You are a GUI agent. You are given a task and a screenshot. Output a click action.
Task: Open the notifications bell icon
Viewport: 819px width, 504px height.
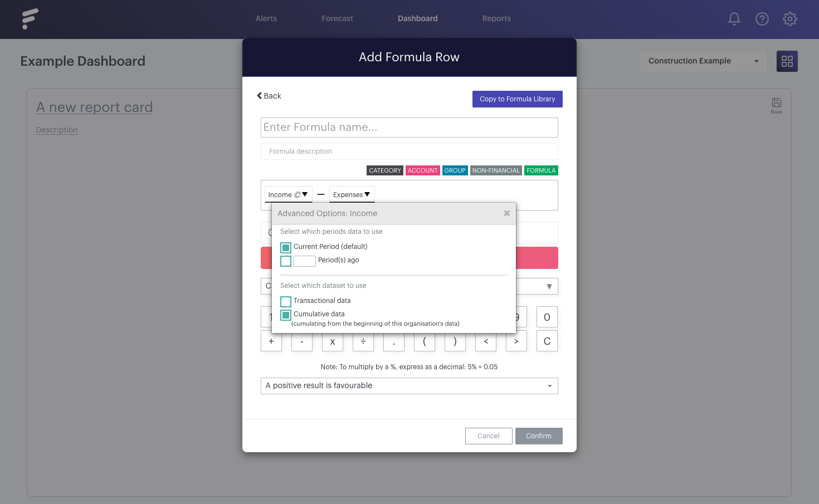click(734, 19)
